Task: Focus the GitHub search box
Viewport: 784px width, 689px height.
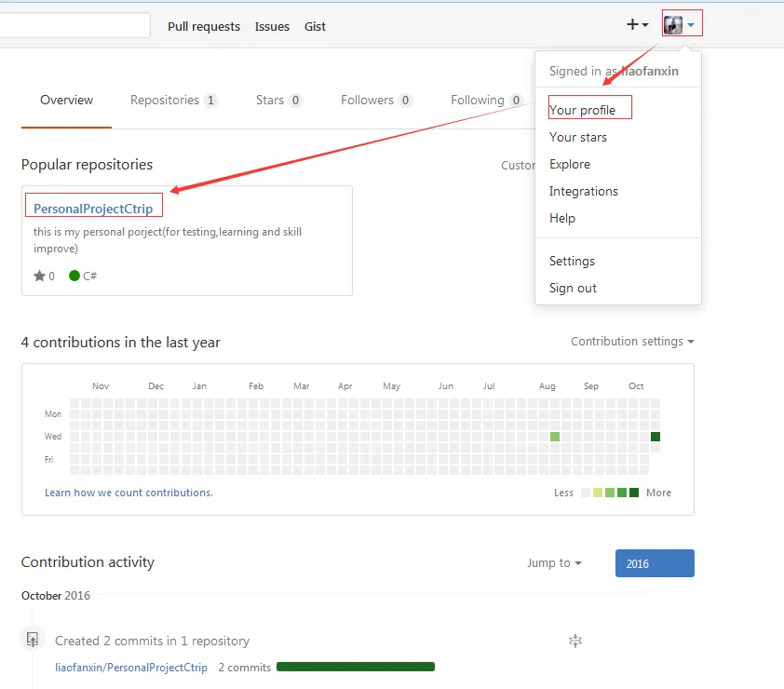Action: pyautogui.click(x=74, y=25)
